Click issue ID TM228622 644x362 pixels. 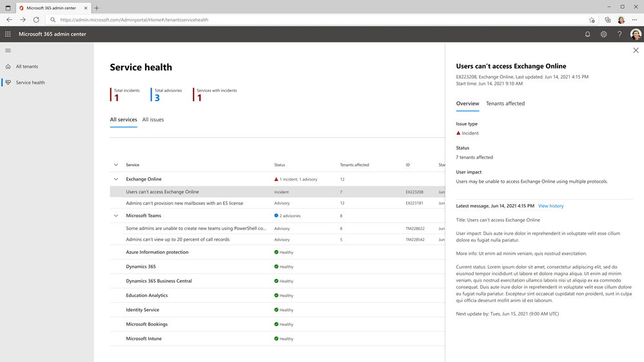pos(415,229)
